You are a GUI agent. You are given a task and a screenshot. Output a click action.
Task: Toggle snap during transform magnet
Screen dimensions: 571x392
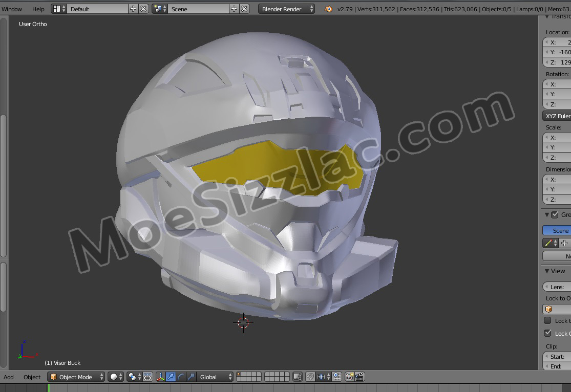click(310, 377)
